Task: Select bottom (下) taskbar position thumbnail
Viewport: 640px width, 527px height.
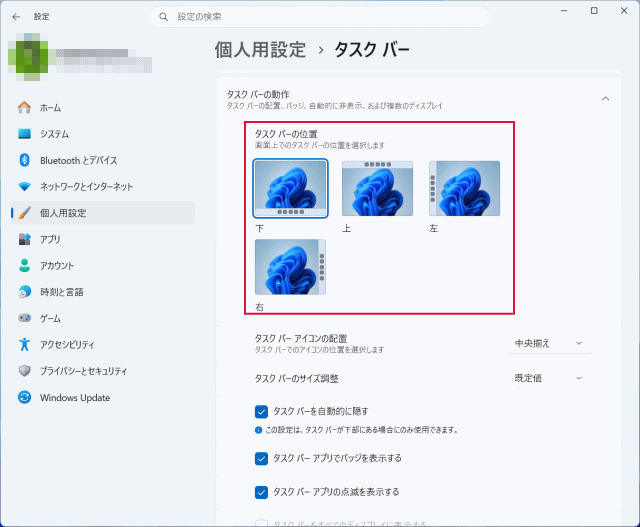Action: (x=290, y=188)
